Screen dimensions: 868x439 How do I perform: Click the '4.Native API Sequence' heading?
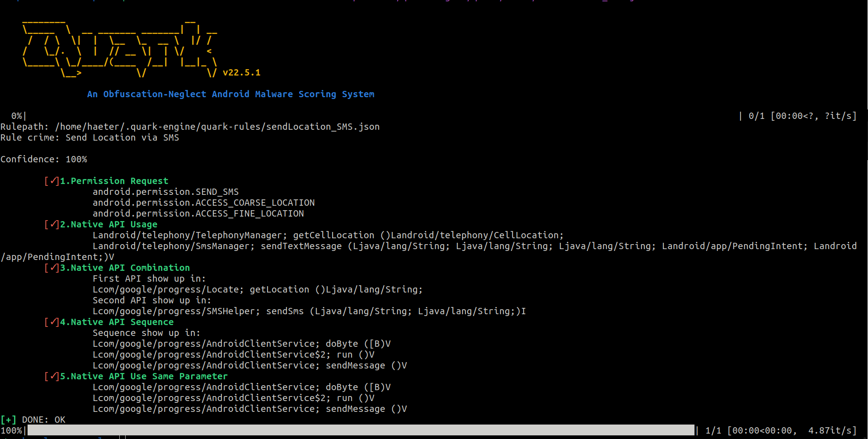117,322
